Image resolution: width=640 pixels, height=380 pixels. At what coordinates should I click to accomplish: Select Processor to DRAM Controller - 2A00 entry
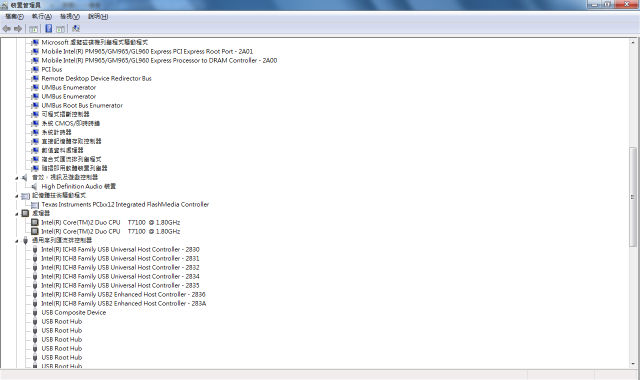[x=159, y=60]
